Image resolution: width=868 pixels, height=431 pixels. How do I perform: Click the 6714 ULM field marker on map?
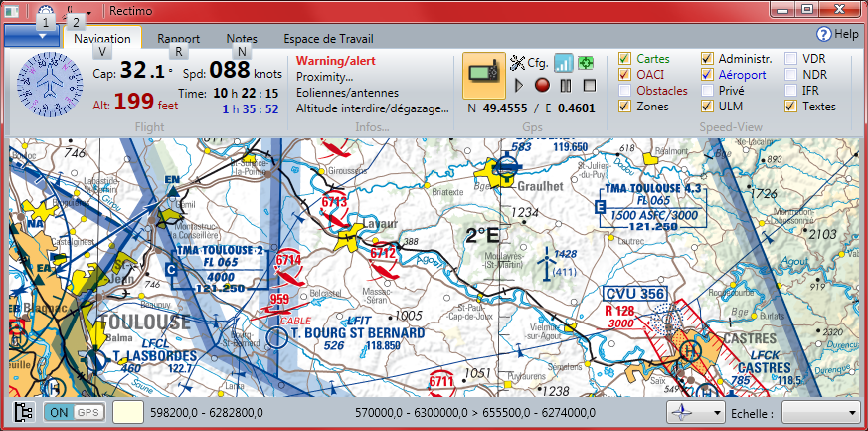(x=288, y=268)
